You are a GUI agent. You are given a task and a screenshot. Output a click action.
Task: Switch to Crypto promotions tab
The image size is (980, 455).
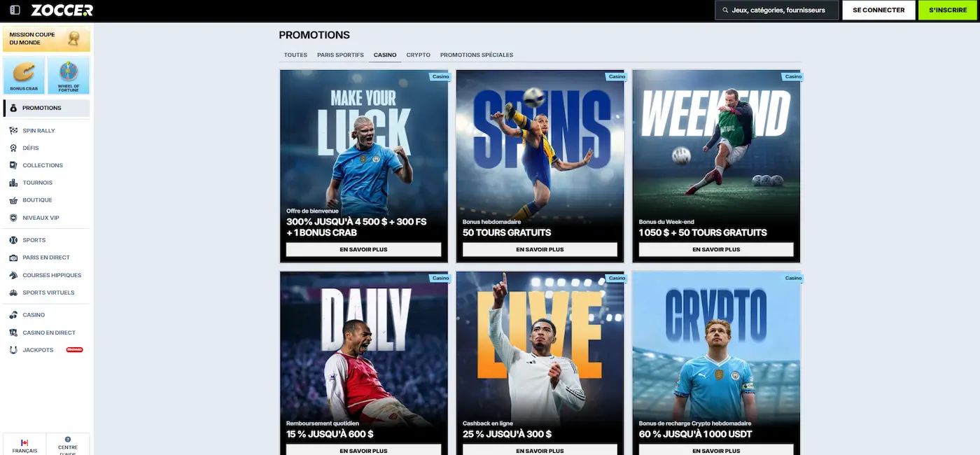[x=419, y=55]
